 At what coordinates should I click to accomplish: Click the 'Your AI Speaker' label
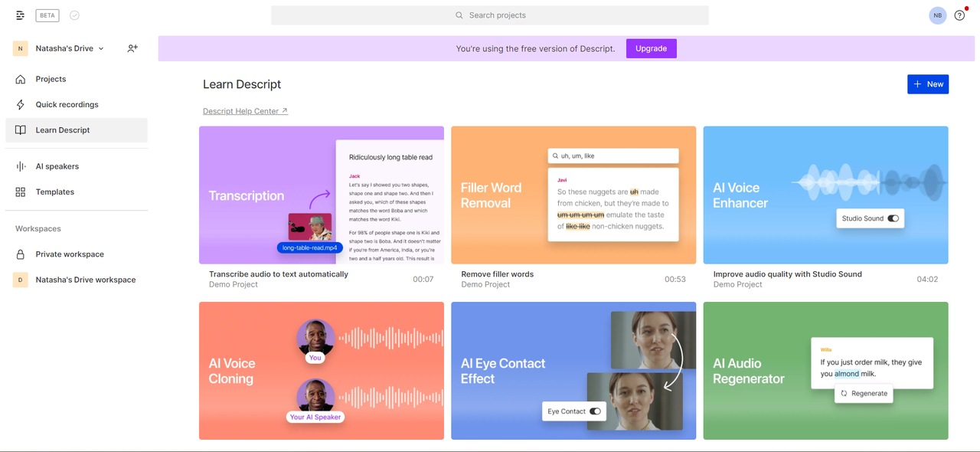click(315, 417)
